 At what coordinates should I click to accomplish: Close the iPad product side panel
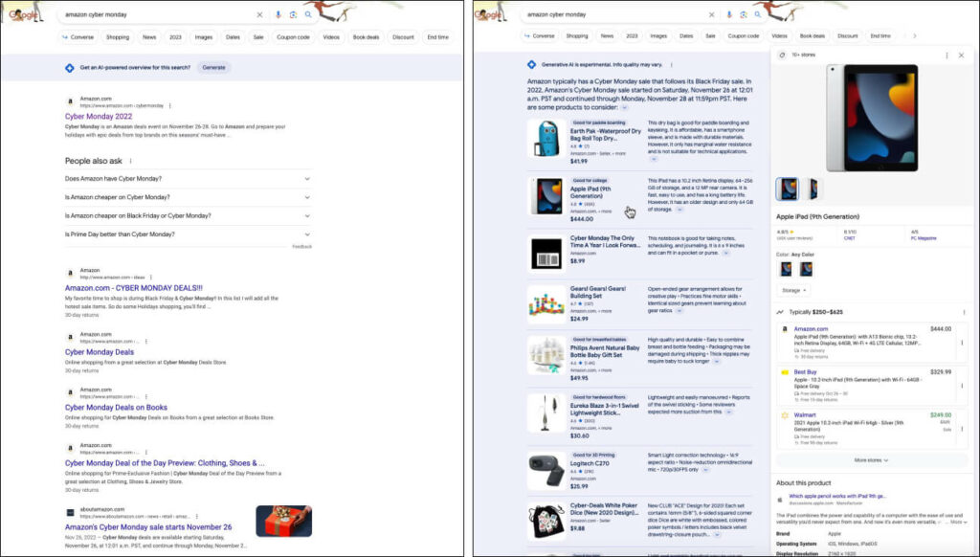pos(961,55)
